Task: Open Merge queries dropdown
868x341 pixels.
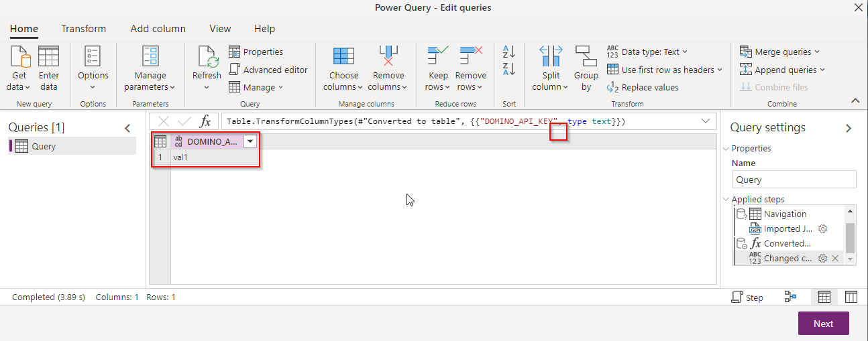Action: point(779,52)
